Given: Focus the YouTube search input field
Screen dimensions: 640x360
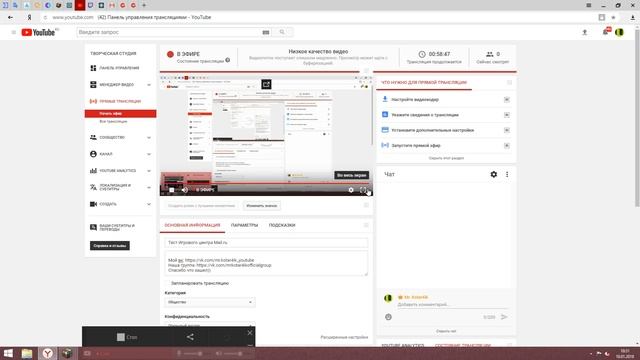Looking at the screenshot, I should tap(168, 32).
